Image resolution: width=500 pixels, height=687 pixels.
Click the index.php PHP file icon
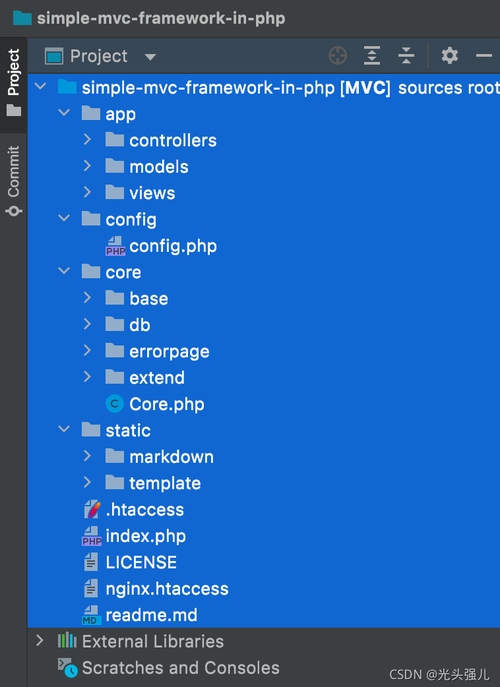[92, 536]
